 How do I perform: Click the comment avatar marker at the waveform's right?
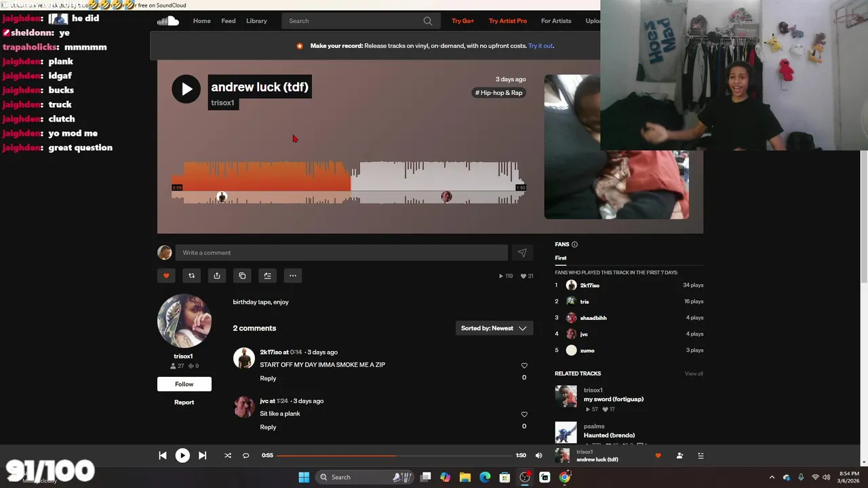[x=446, y=197]
